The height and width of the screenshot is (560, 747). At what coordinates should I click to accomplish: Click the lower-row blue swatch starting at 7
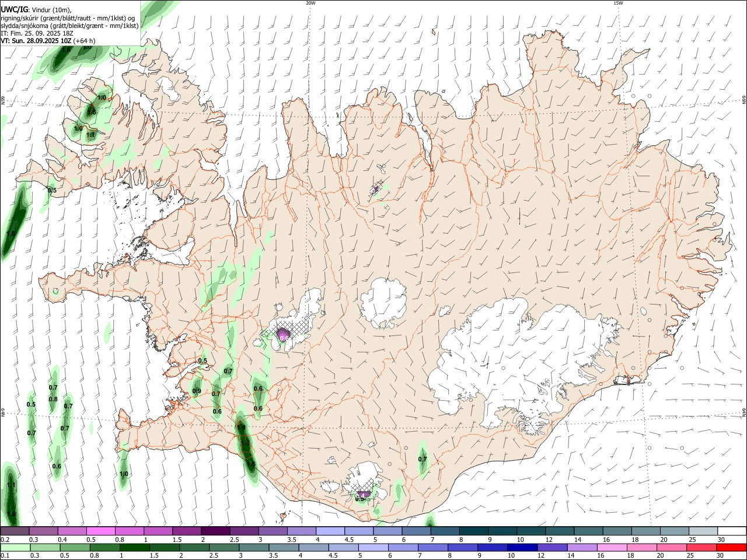433,547
